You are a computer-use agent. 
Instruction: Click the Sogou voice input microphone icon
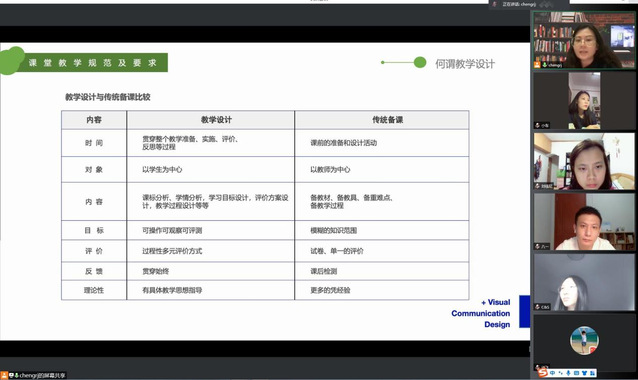click(x=568, y=373)
